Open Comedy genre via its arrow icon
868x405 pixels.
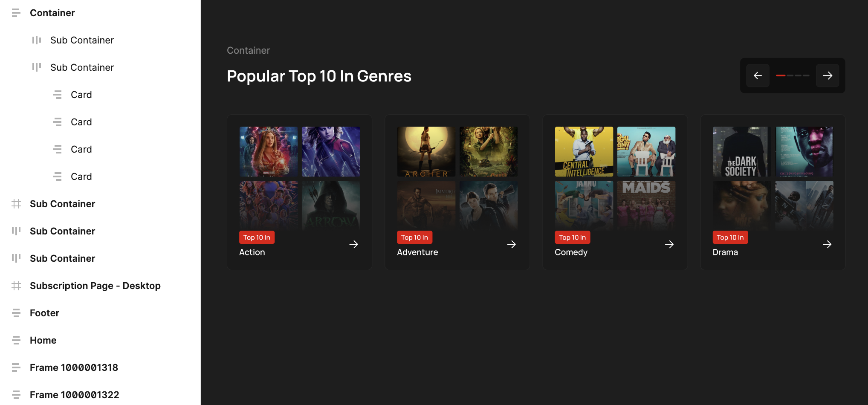click(x=669, y=244)
